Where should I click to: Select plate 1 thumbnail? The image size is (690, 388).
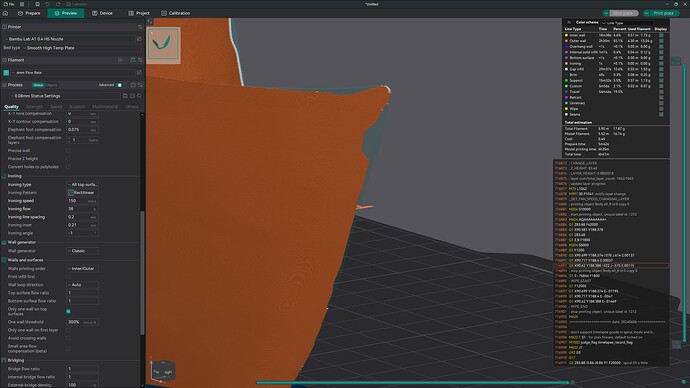tap(163, 44)
